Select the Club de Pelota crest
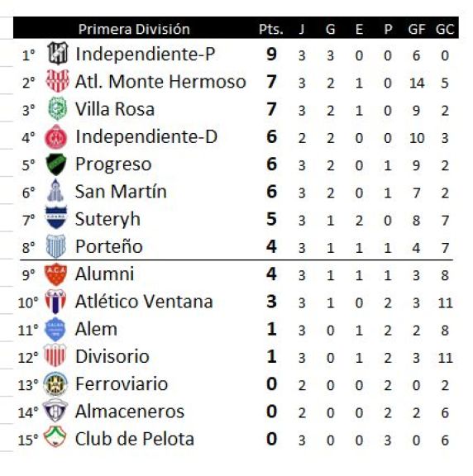The height and width of the screenshot is (476, 473). pos(55,436)
